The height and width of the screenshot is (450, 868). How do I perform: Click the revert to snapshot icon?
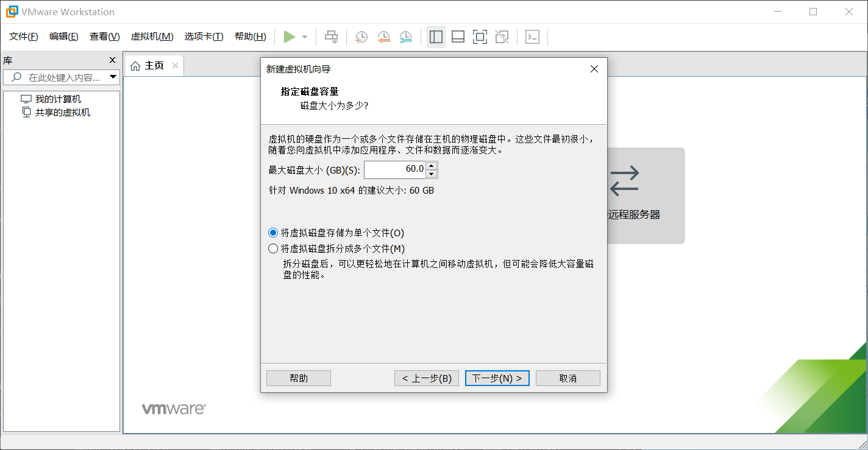(x=383, y=37)
